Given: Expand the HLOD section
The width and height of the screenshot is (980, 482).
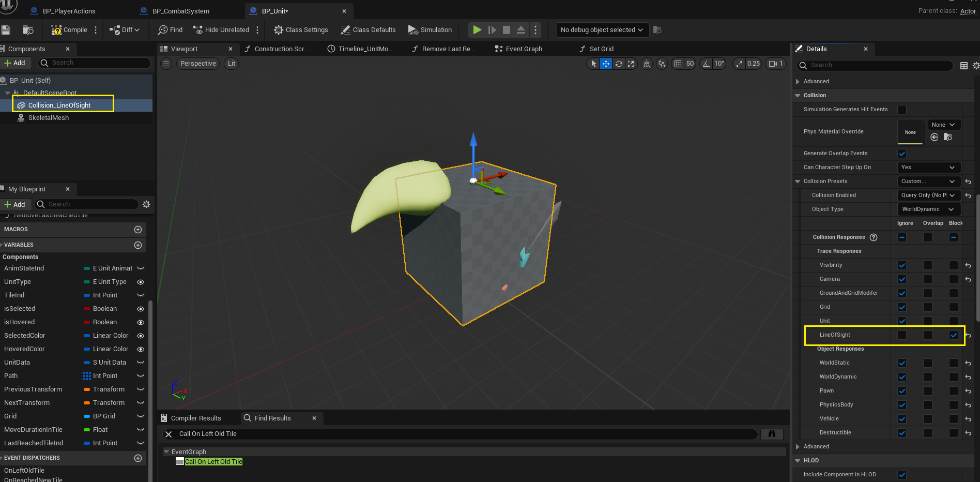Looking at the screenshot, I should (798, 461).
